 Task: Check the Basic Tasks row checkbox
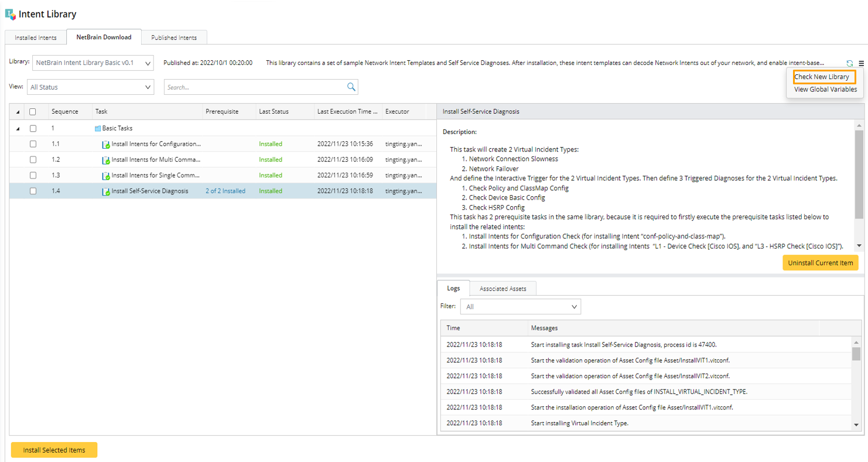33,128
